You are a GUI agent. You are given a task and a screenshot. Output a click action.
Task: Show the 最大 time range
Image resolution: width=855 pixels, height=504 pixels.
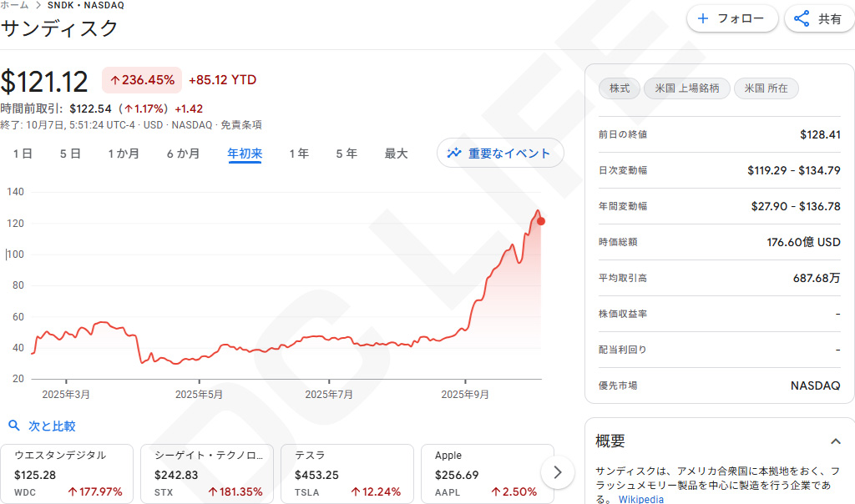[396, 154]
